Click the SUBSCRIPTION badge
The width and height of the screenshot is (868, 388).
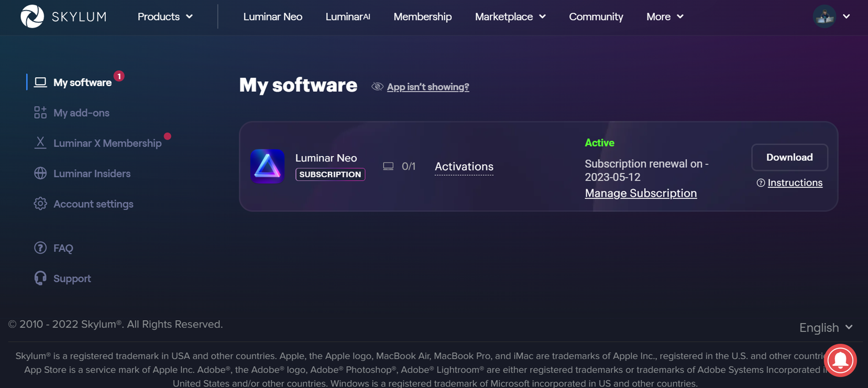click(330, 174)
